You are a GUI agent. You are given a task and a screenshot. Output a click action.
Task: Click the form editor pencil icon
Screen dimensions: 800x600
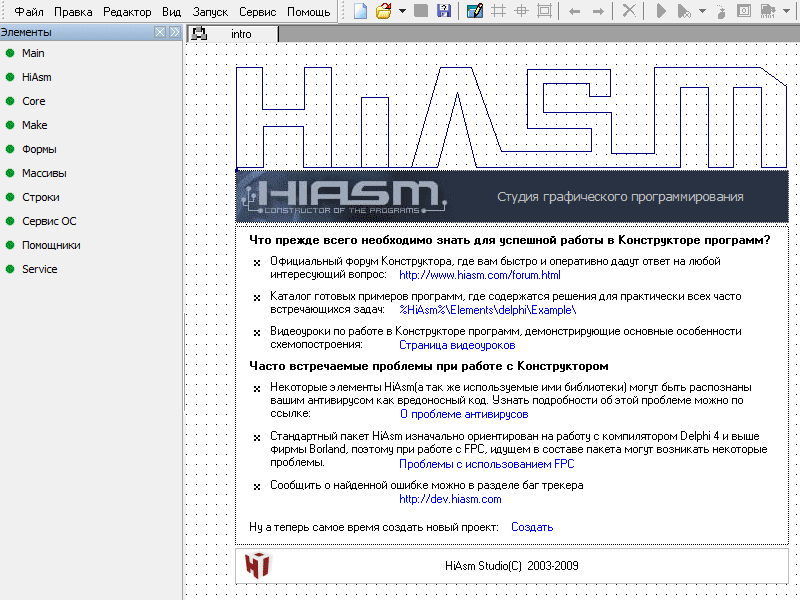[474, 11]
